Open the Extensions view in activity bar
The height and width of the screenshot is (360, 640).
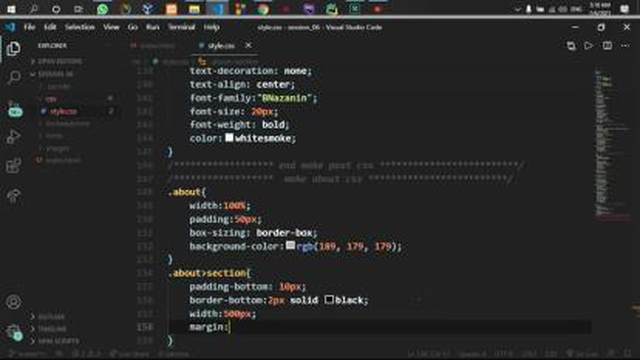(13, 166)
